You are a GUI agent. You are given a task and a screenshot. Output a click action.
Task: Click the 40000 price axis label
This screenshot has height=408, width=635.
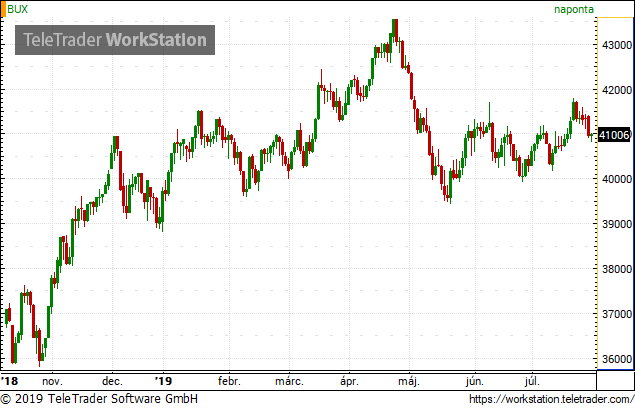tap(617, 179)
